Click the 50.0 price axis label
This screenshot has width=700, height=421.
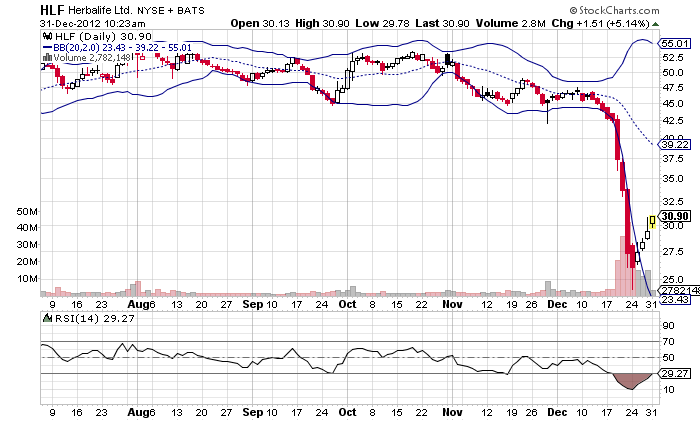(673, 72)
